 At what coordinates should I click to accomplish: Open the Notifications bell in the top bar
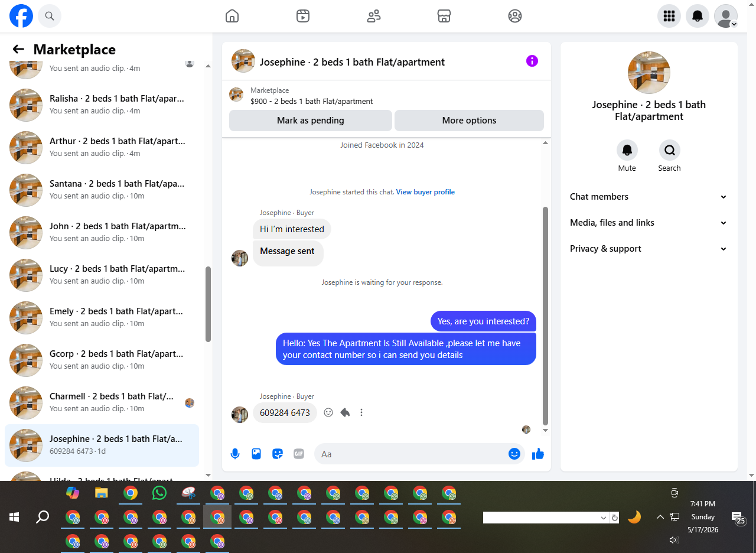coord(698,16)
